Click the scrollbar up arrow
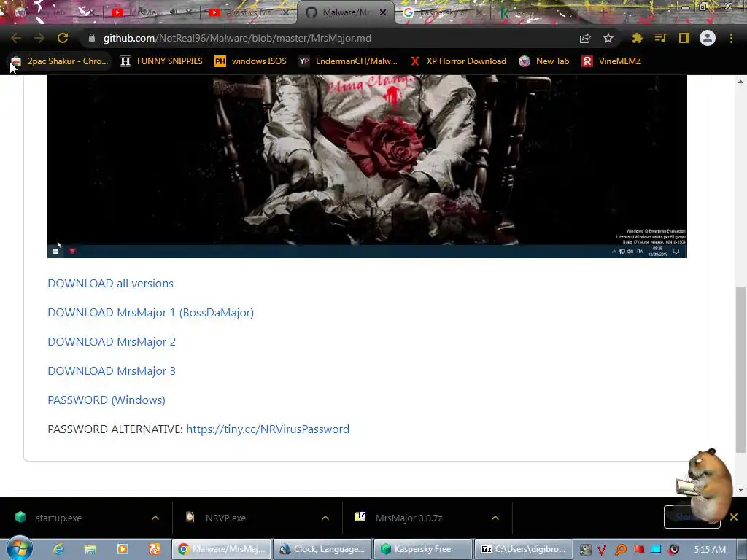Image resolution: width=747 pixels, height=560 pixels. click(740, 82)
